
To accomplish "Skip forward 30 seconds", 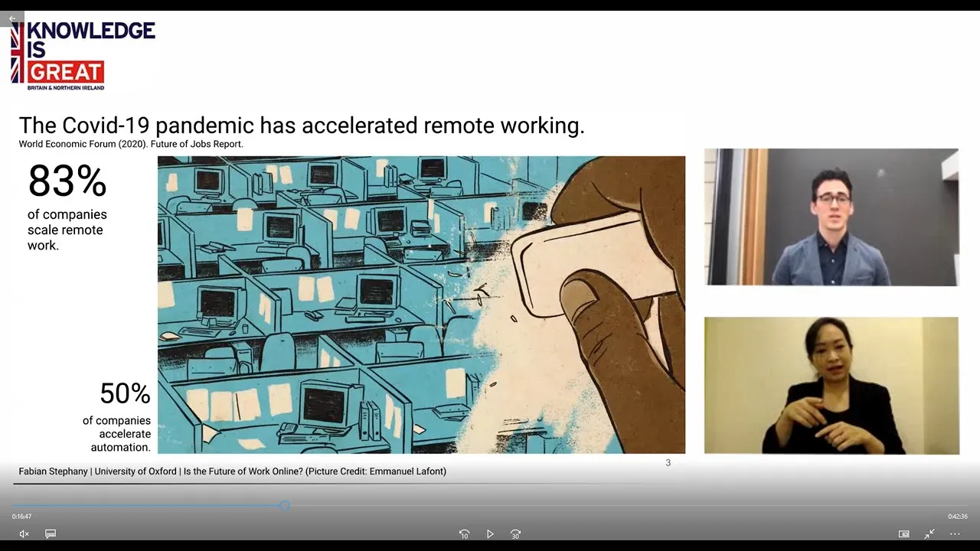I will (515, 533).
